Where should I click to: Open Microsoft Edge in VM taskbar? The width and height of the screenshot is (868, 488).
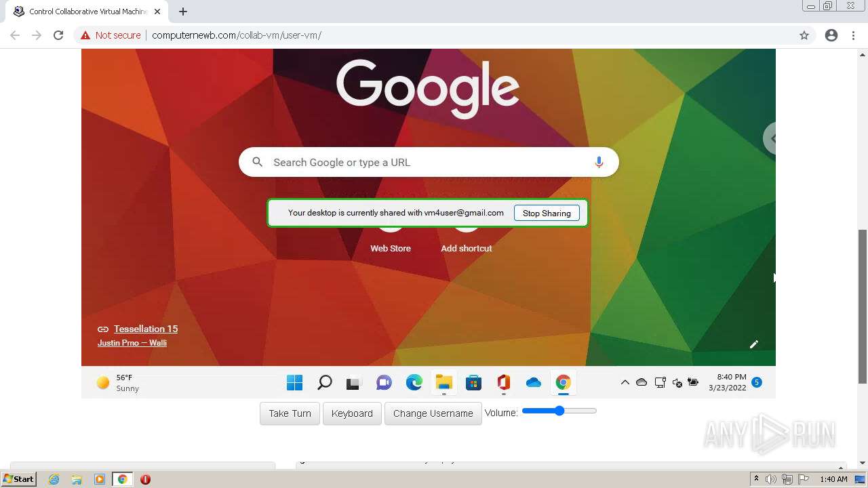(x=414, y=383)
